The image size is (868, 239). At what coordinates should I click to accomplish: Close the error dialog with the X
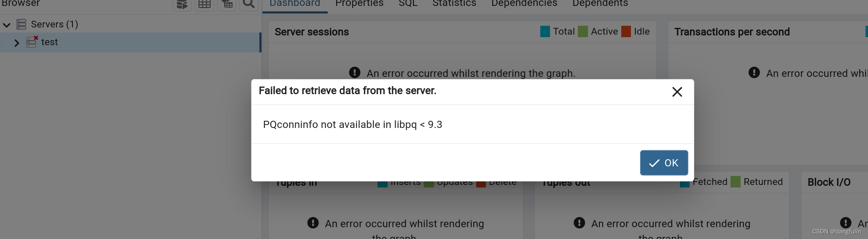[677, 92]
